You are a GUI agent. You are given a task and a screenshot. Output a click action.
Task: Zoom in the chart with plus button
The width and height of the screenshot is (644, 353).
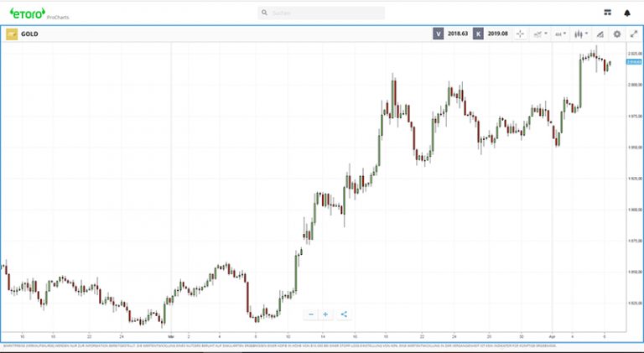coord(325,314)
